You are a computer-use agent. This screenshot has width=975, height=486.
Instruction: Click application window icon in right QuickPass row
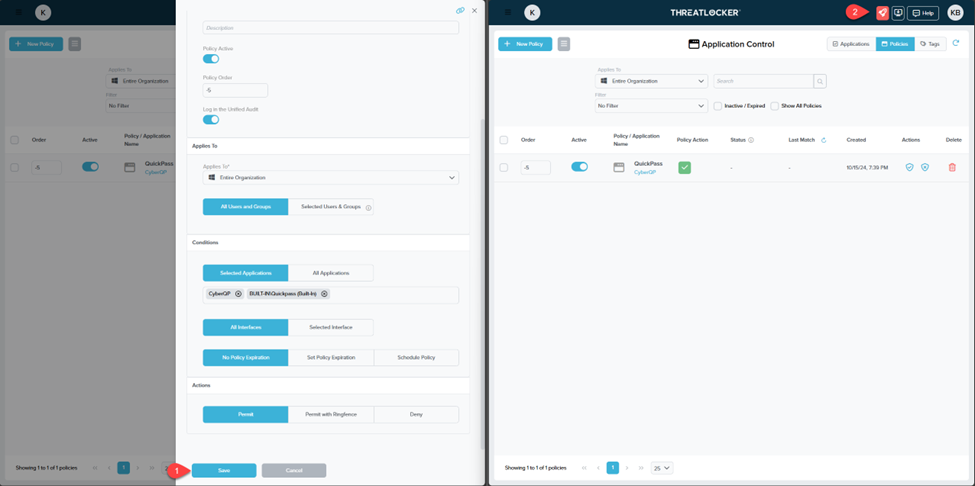pos(619,167)
